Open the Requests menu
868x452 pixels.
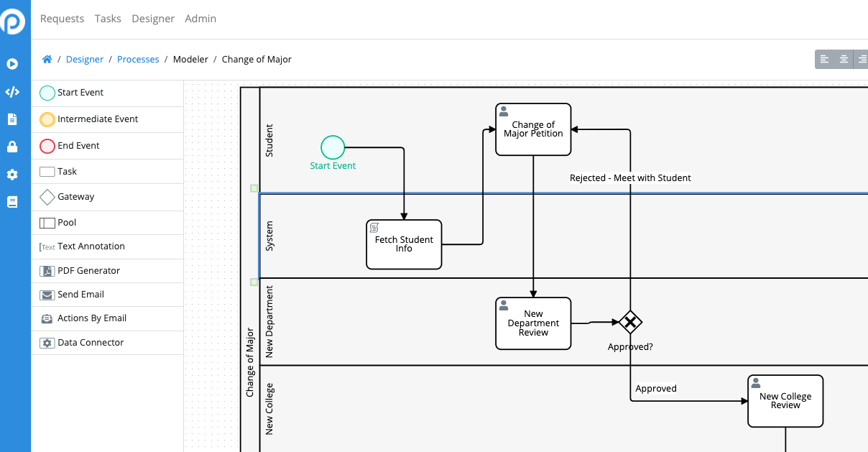point(62,19)
